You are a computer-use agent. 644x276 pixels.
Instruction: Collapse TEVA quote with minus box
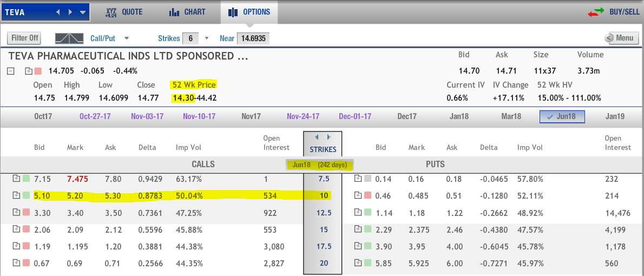[x=11, y=71]
